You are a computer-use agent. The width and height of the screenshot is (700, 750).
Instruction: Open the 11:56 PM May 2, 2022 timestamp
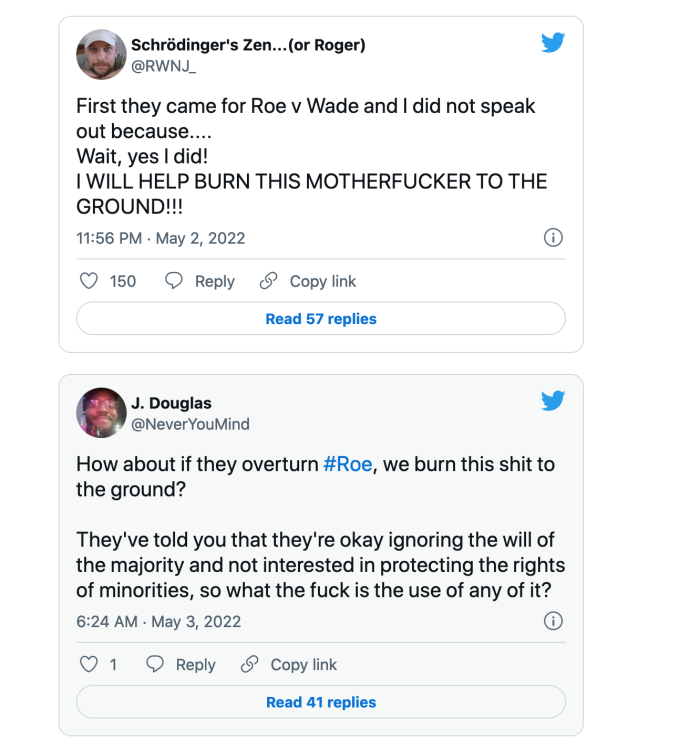point(160,238)
